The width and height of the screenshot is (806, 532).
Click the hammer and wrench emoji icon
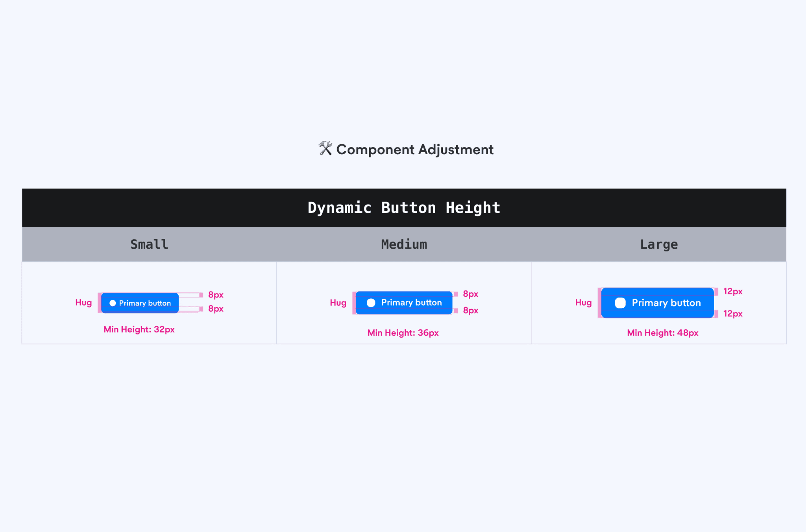point(325,149)
